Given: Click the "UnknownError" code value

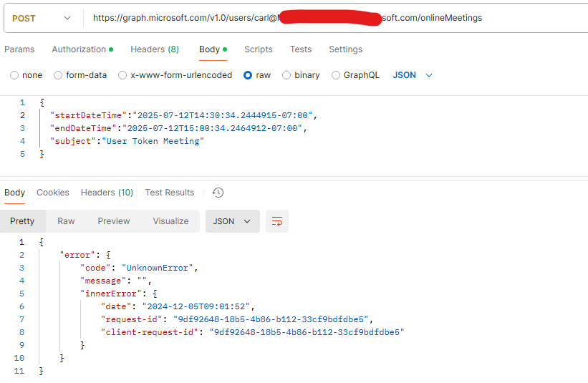Looking at the screenshot, I should pyautogui.click(x=157, y=268).
